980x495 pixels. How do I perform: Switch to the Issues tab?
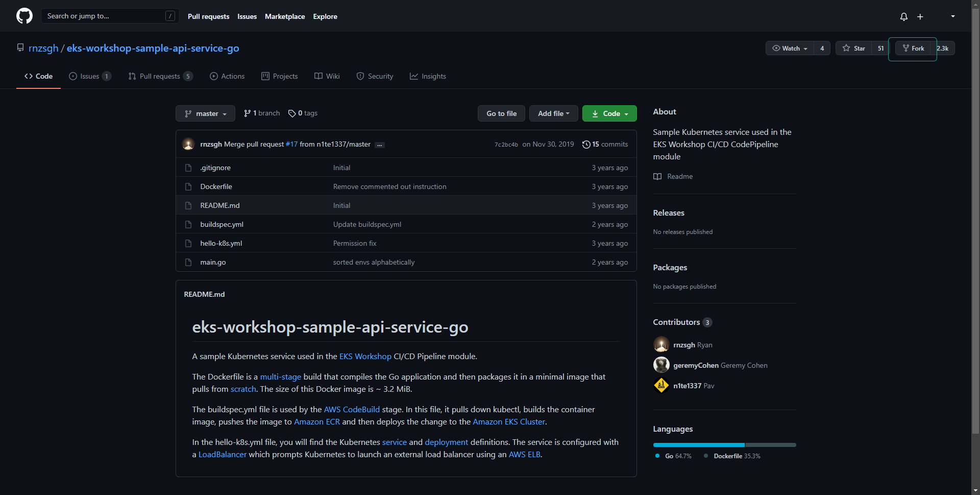point(90,76)
